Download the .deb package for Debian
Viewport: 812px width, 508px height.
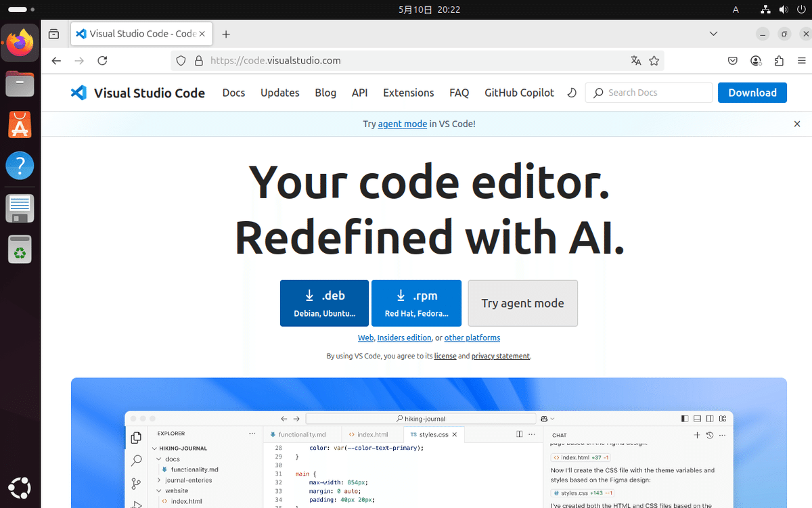pyautogui.click(x=324, y=303)
